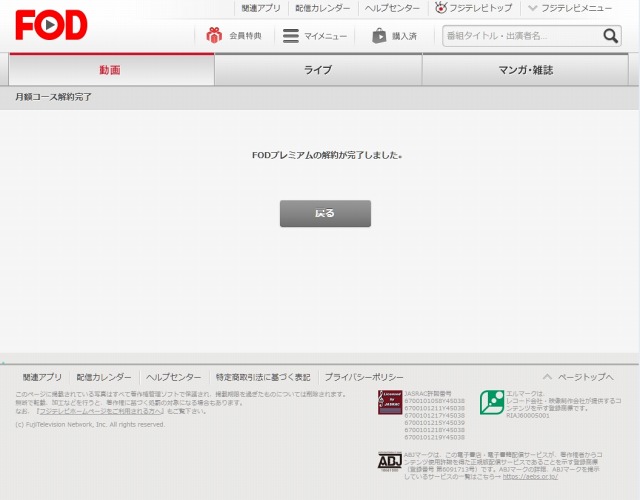This screenshot has width=640, height=500.
Task: Open 特定商取引法に基づく表記 link
Action: (263, 377)
